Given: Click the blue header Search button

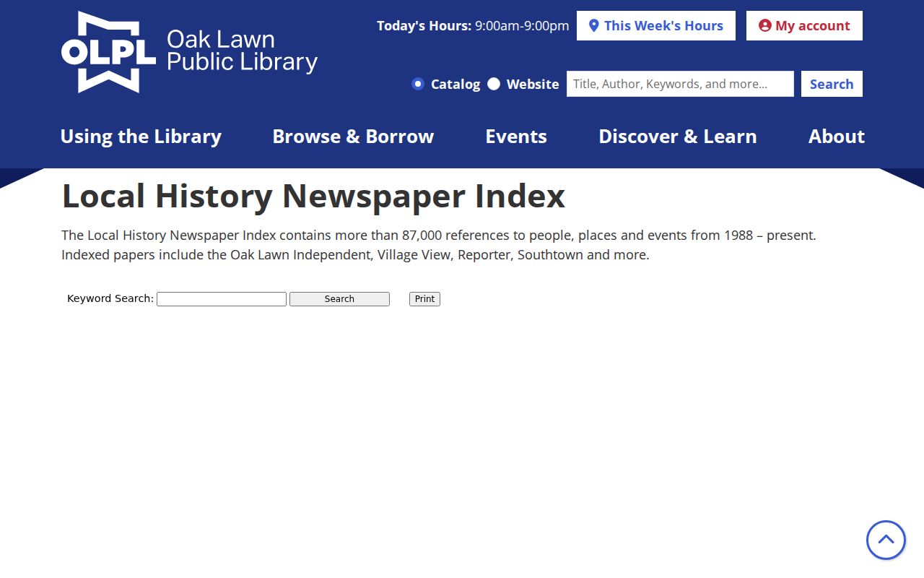Looking at the screenshot, I should [832, 84].
